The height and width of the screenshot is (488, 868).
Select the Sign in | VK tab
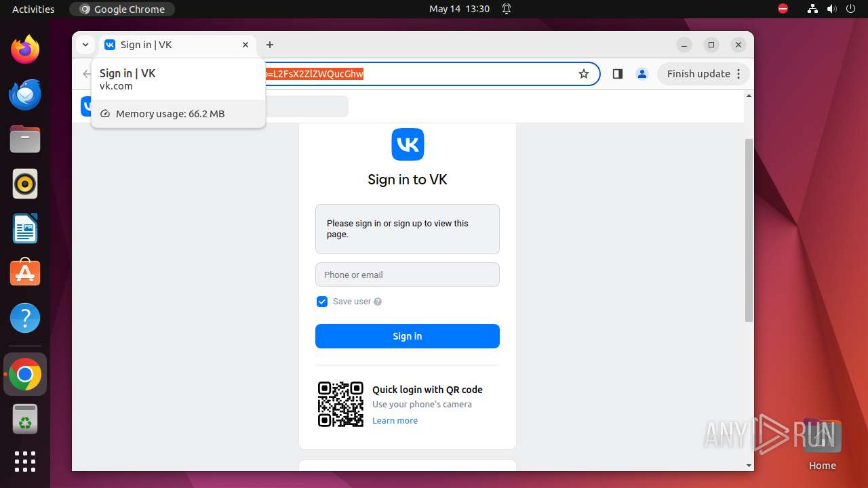pos(178,45)
